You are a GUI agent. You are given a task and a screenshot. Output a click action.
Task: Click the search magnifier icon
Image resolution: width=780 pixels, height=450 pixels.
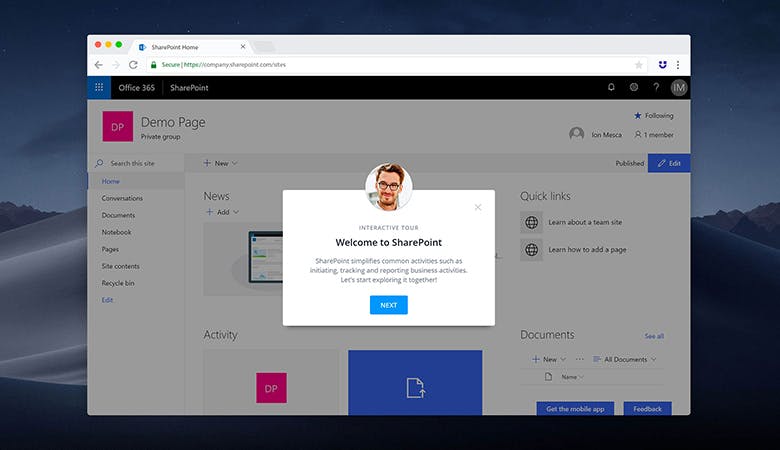click(99, 163)
